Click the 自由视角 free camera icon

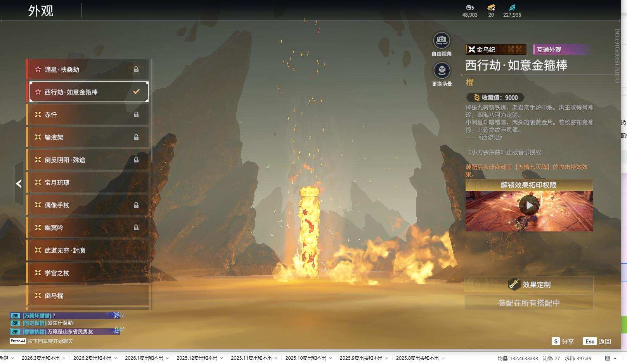click(441, 40)
